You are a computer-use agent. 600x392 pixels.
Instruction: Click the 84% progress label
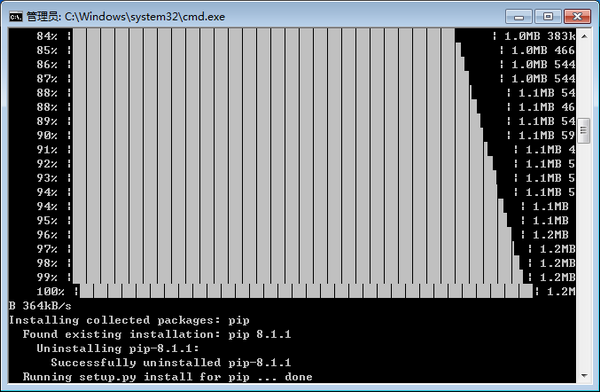[x=47, y=36]
